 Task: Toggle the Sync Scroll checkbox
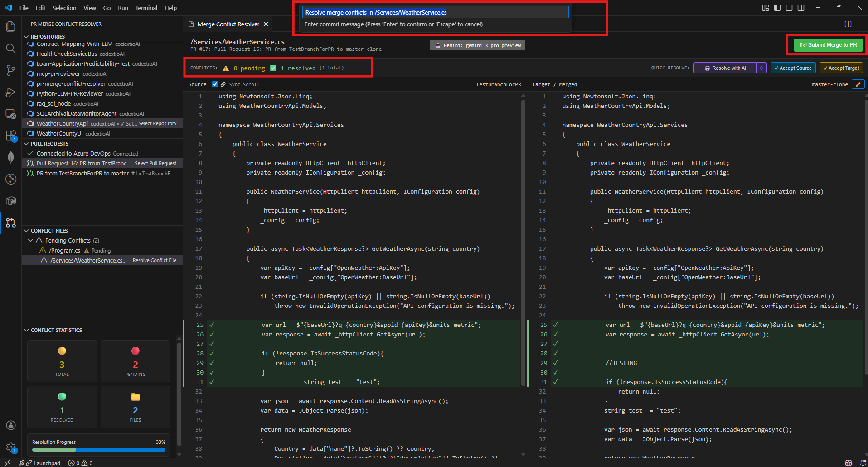pyautogui.click(x=215, y=84)
